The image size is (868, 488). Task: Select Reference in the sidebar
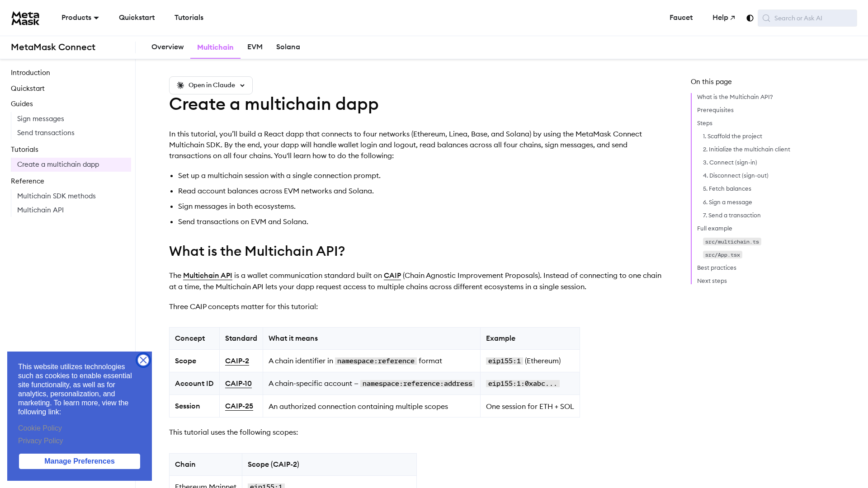[x=28, y=181]
